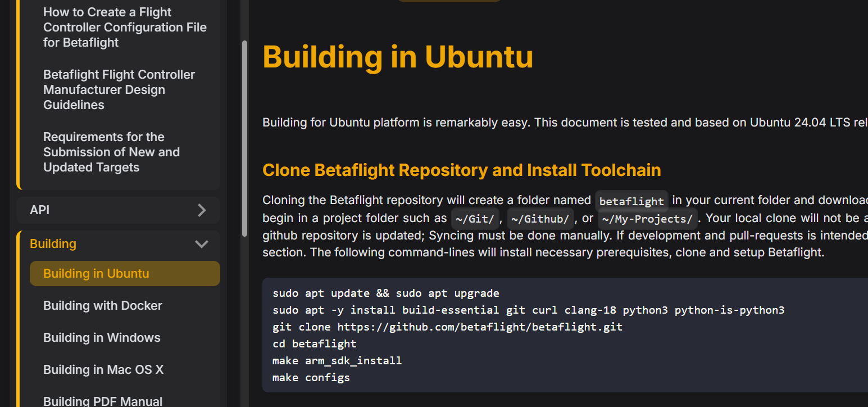The width and height of the screenshot is (868, 407).
Task: Select Building in Ubuntu sidebar item
Action: pyautogui.click(x=125, y=274)
